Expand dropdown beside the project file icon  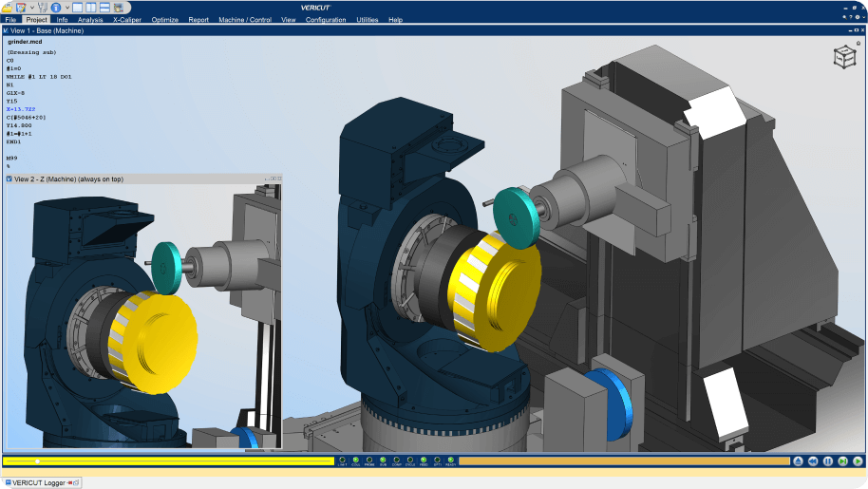31,7
